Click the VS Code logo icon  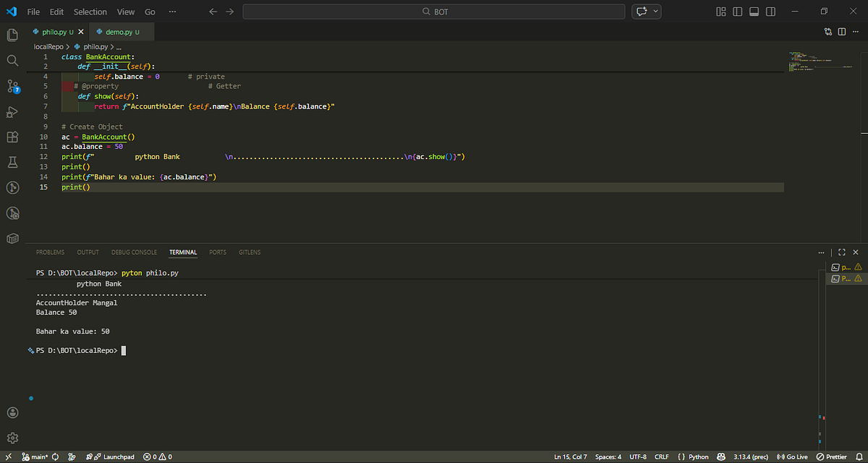pos(11,12)
